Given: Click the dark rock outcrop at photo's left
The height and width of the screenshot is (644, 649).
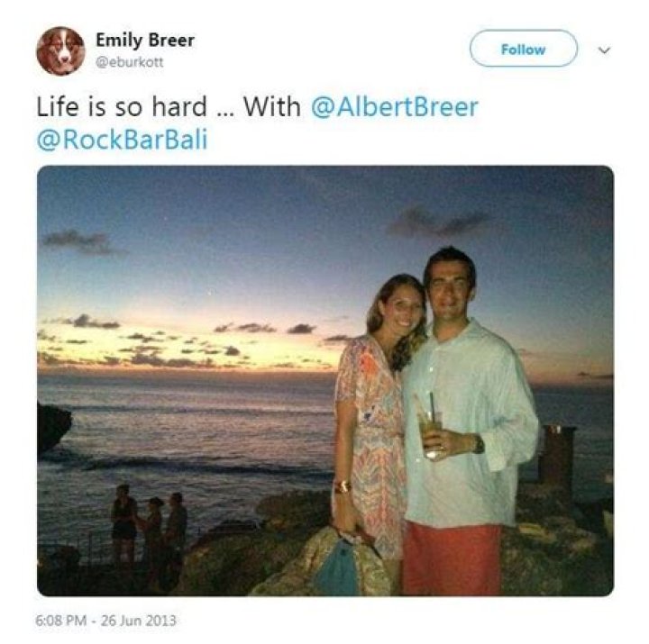Looking at the screenshot, I should [x=53, y=426].
